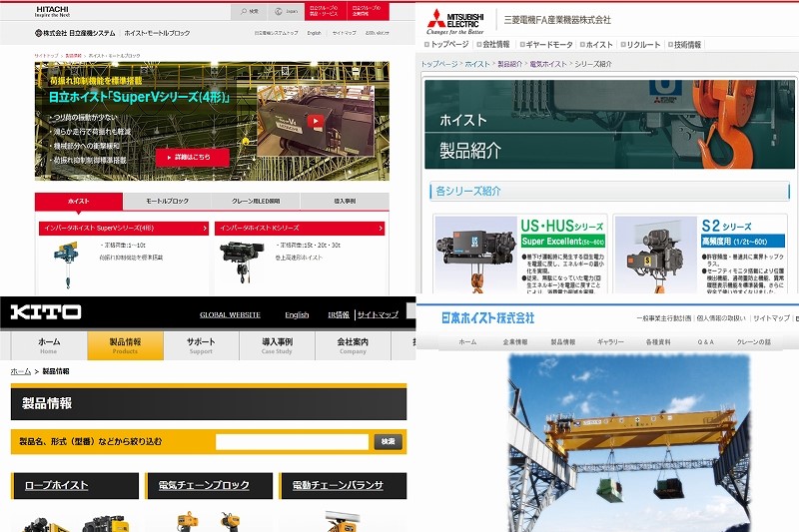The height and width of the screenshot is (532, 799).
Task: Click the blue SuperV hoist product thumbnail
Action: 67,265
